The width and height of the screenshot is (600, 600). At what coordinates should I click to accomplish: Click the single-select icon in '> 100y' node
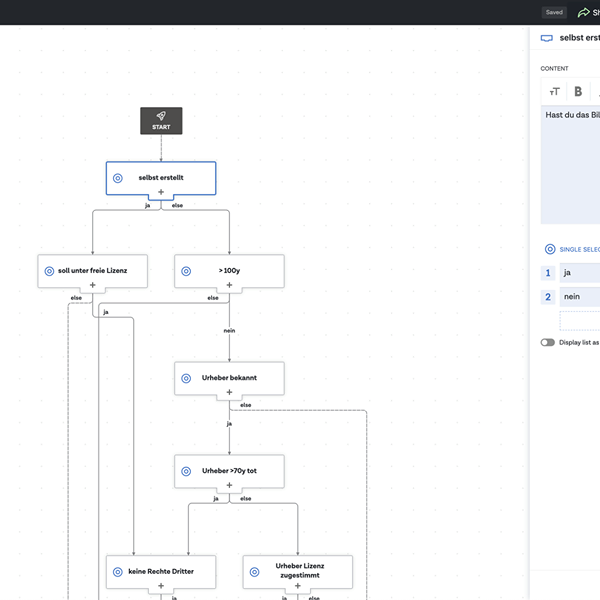[186, 271]
